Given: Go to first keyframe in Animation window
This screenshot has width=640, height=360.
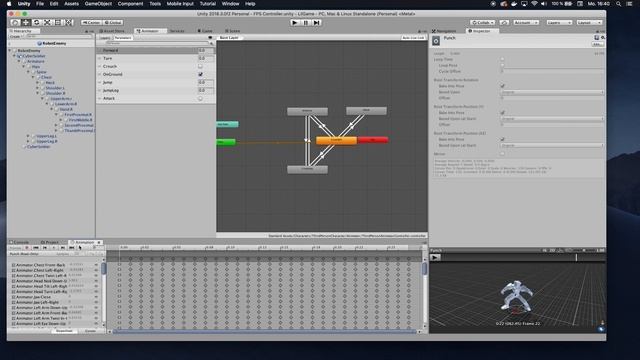Looking at the screenshot, I should tap(36, 248).
